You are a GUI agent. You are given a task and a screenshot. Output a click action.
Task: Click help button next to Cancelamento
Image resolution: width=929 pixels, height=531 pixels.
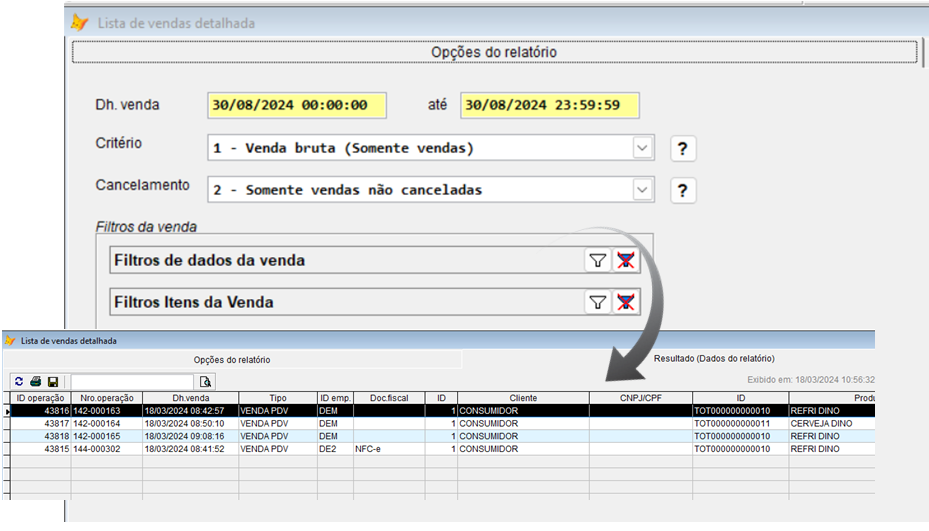683,191
